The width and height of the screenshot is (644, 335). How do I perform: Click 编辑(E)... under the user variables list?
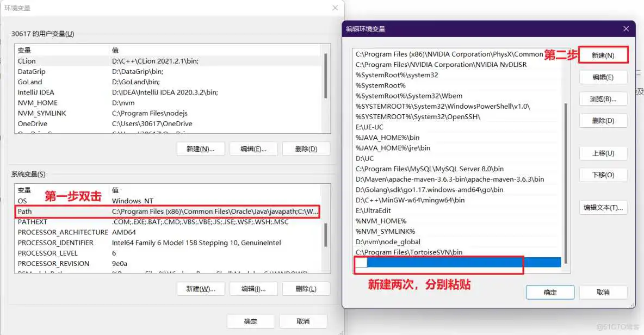pyautogui.click(x=253, y=148)
